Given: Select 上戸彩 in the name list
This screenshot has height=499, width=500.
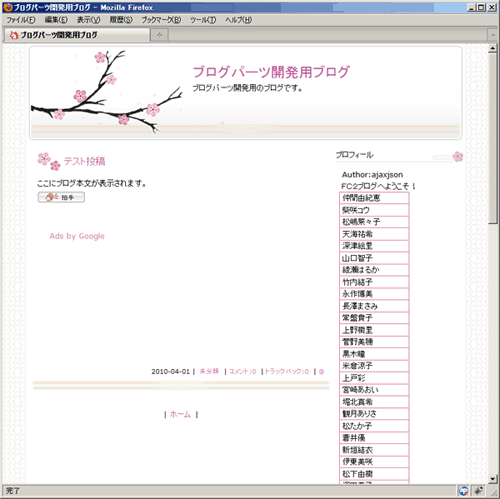Looking at the screenshot, I should (x=374, y=378).
